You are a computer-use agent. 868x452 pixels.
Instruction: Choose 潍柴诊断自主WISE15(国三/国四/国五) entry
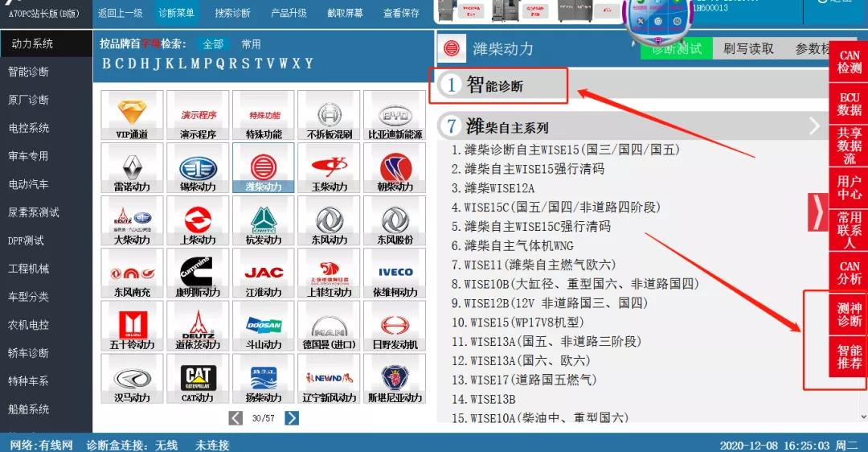(x=566, y=150)
